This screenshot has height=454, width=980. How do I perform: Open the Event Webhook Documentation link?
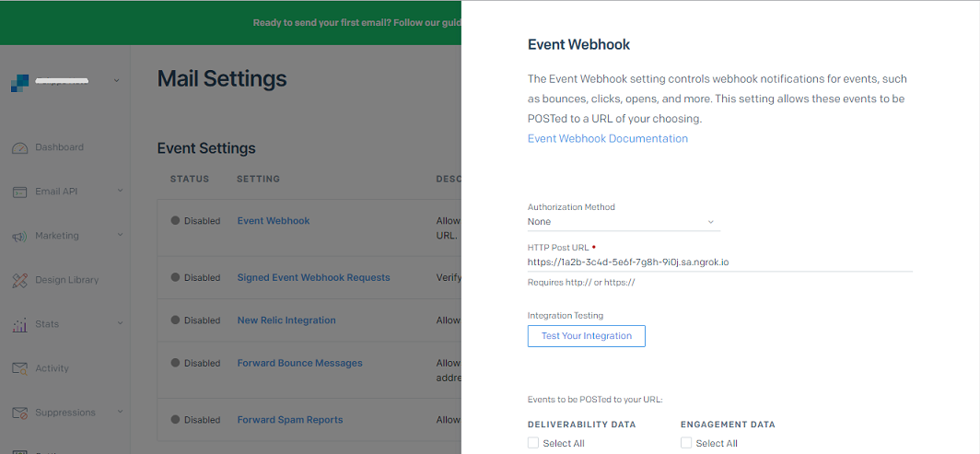[608, 139]
